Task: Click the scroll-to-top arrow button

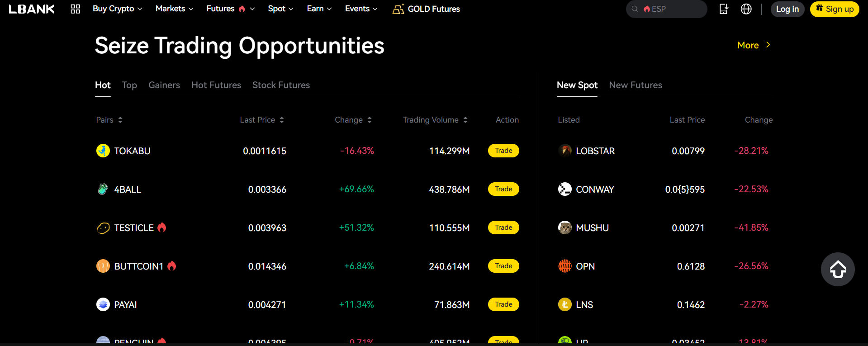Action: [837, 269]
